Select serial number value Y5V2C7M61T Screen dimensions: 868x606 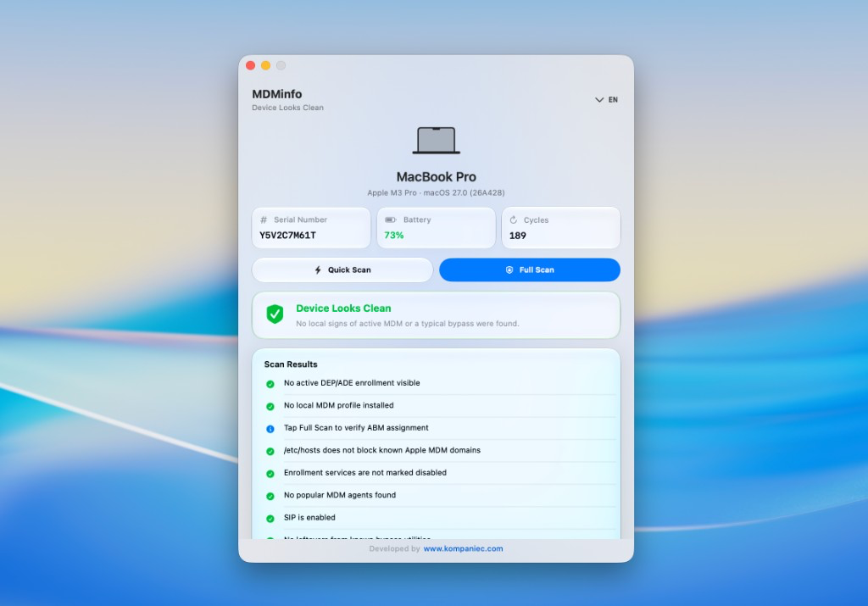(x=288, y=236)
